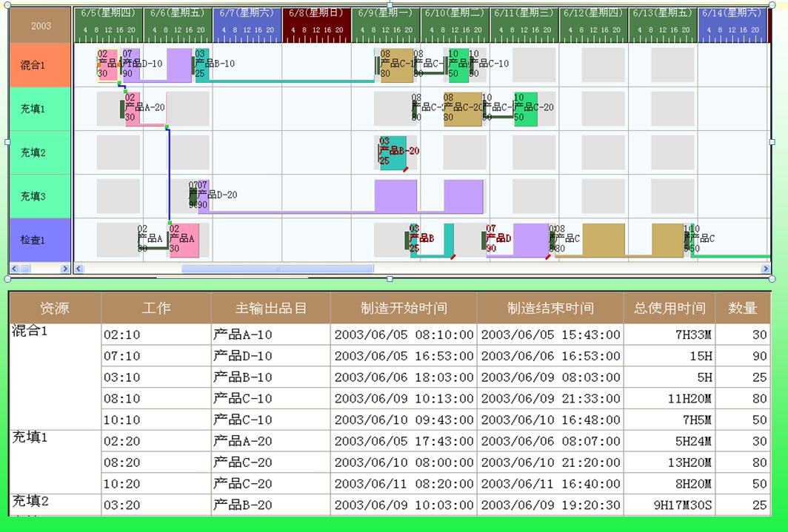788x532 pixels.
Task: Click the Gantt chart's left scroll arrow
Action: [79, 269]
